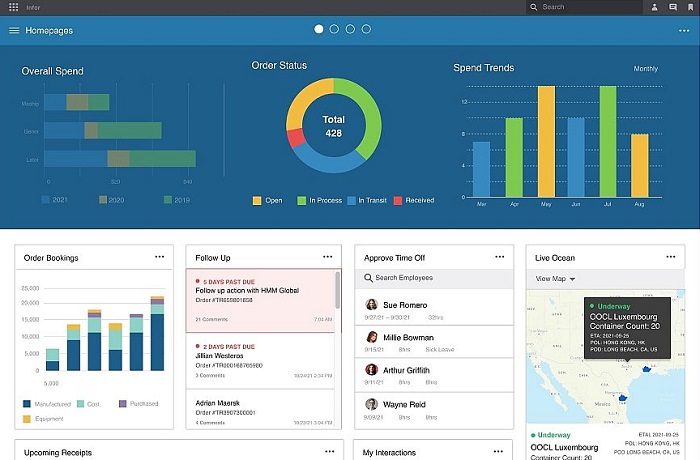Open the app launcher grid icon

[x=13, y=7]
